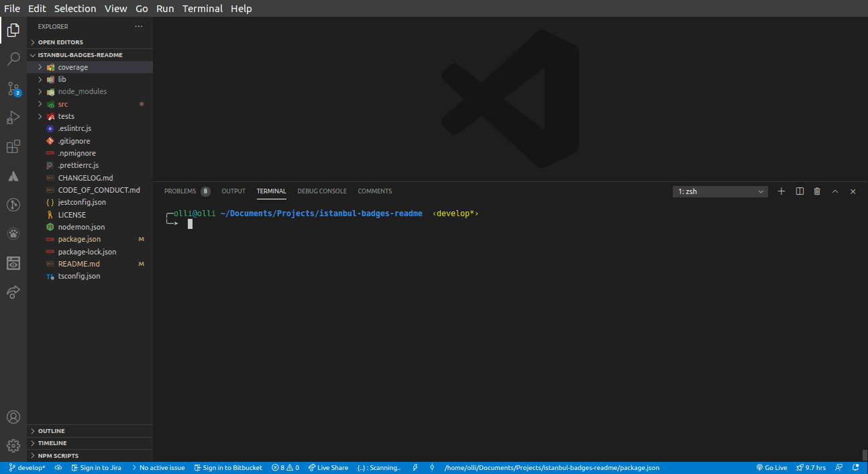
Task: Click errors and warnings count in status bar
Action: pyautogui.click(x=285, y=468)
